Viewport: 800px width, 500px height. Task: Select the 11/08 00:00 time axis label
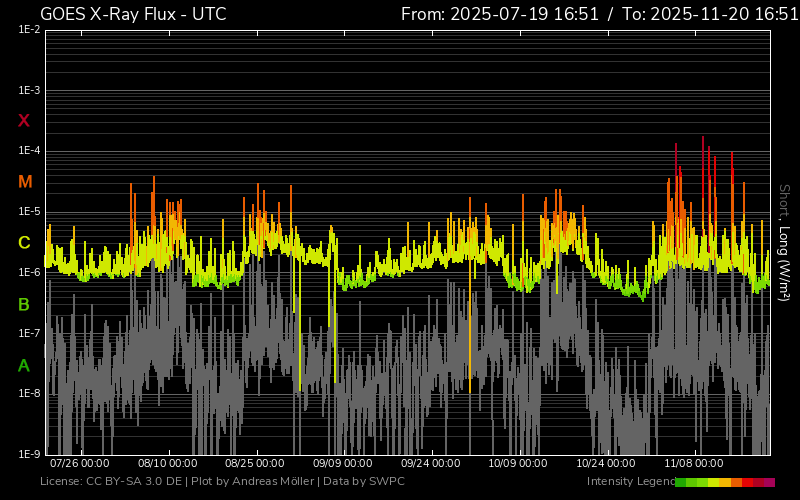[x=694, y=464]
